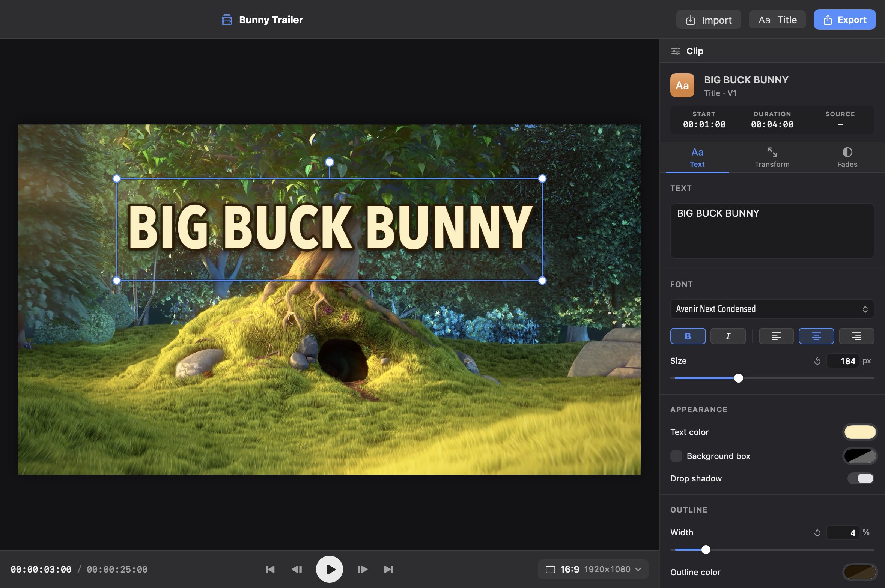The image size is (885, 588).
Task: Center-align the title text
Action: tap(816, 336)
